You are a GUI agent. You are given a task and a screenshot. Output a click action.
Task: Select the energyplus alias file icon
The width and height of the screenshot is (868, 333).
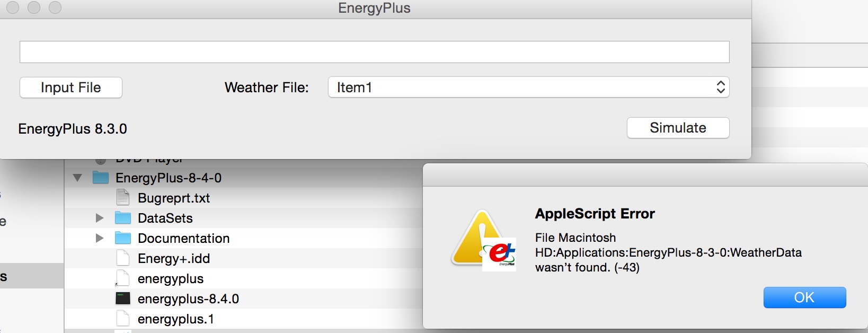[x=123, y=278]
